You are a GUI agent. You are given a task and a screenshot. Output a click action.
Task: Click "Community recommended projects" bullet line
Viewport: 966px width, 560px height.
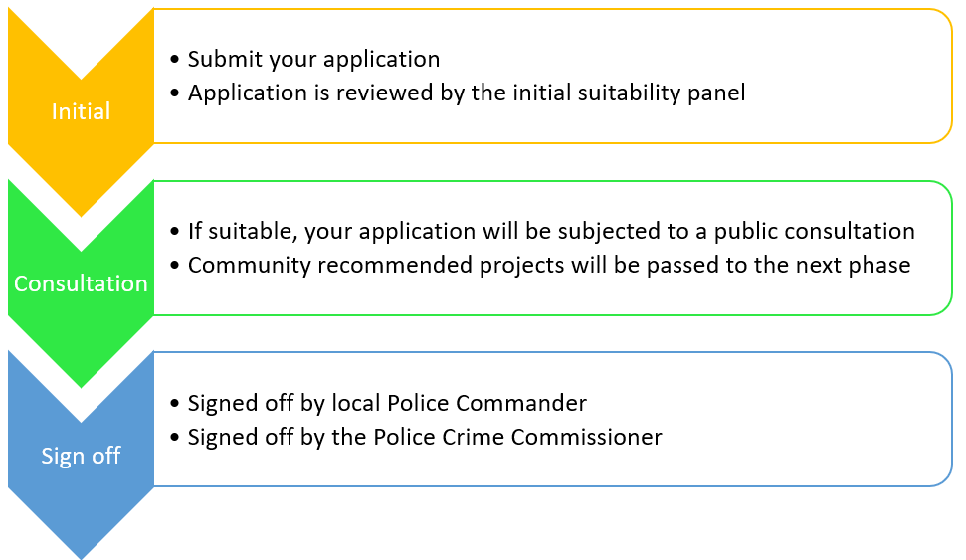[x=548, y=266]
